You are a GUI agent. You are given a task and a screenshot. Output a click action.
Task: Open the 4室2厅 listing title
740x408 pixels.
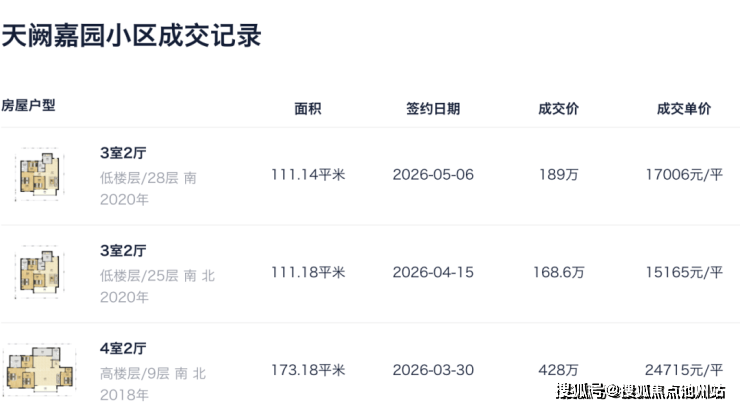pyautogui.click(x=123, y=348)
